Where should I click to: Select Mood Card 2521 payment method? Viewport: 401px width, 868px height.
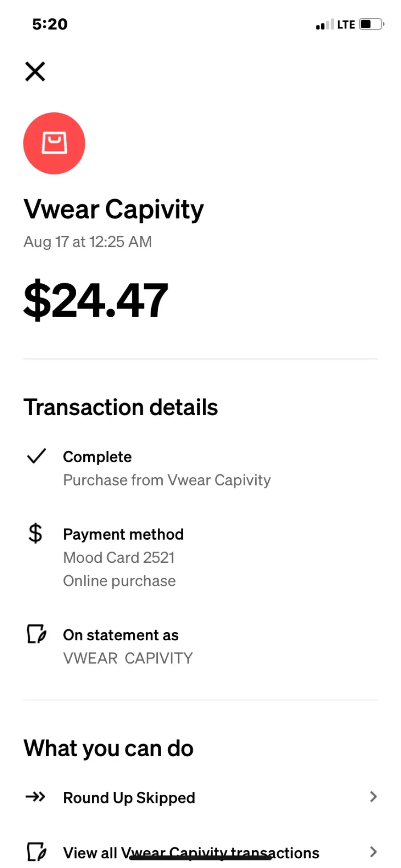[x=119, y=557]
